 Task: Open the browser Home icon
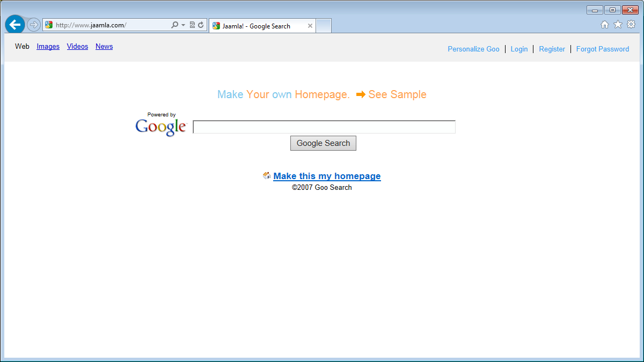coord(605,24)
